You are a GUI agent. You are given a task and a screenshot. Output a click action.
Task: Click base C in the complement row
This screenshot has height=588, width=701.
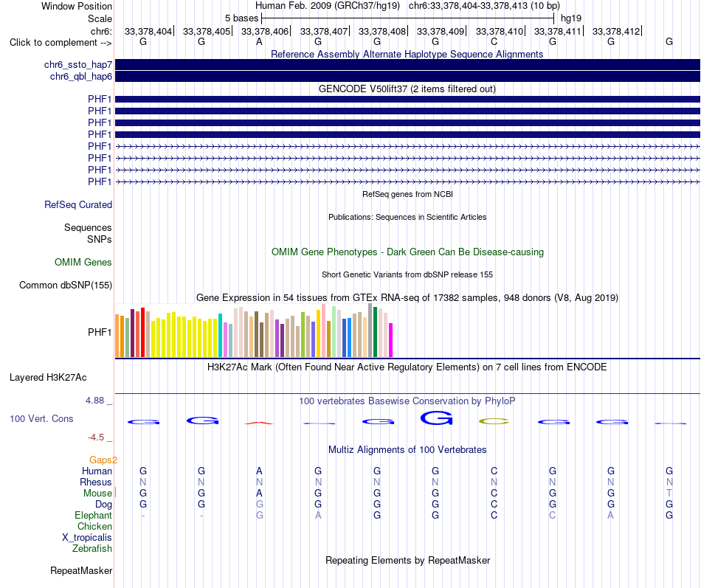point(494,42)
